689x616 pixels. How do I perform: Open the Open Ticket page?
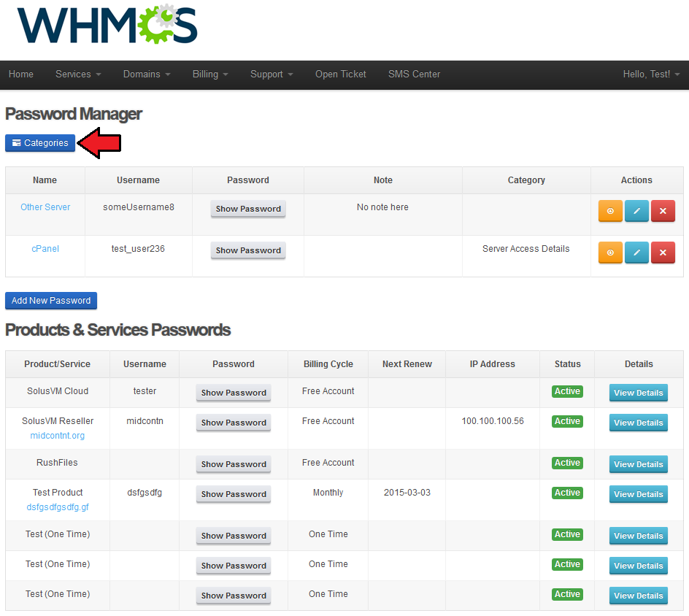tap(341, 74)
